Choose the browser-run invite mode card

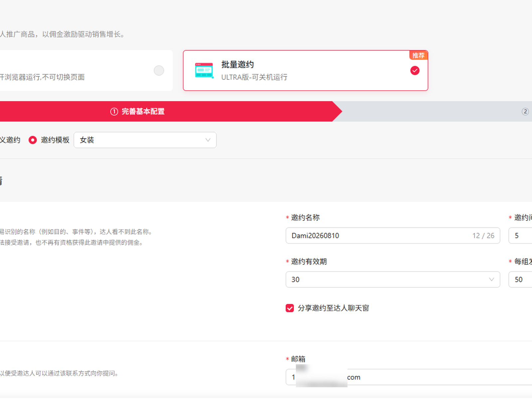pyautogui.click(x=86, y=70)
